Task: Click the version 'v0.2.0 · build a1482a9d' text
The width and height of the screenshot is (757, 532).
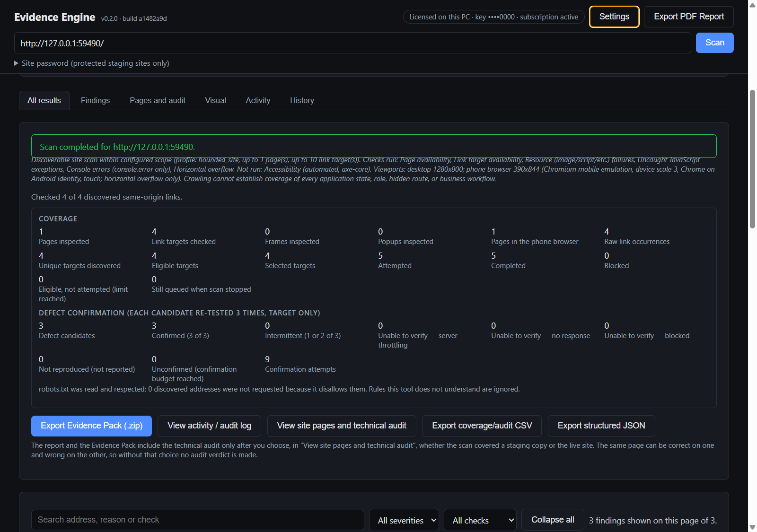Action: 134,18
